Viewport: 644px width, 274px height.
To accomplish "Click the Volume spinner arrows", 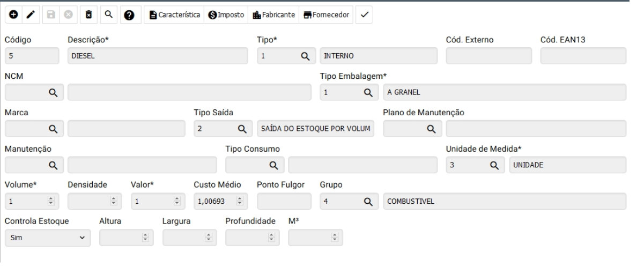I will pos(51,202).
